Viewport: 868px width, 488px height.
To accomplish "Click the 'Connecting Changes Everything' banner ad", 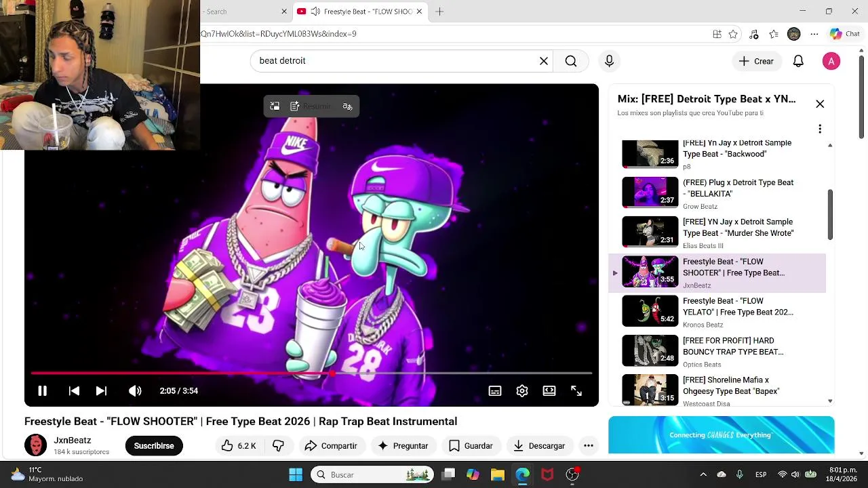I will click(722, 435).
